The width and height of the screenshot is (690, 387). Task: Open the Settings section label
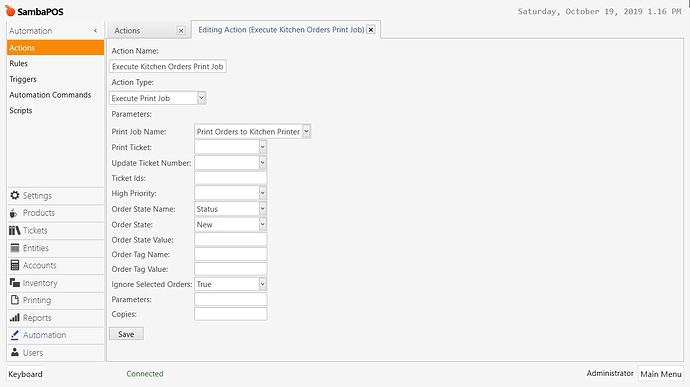point(37,195)
